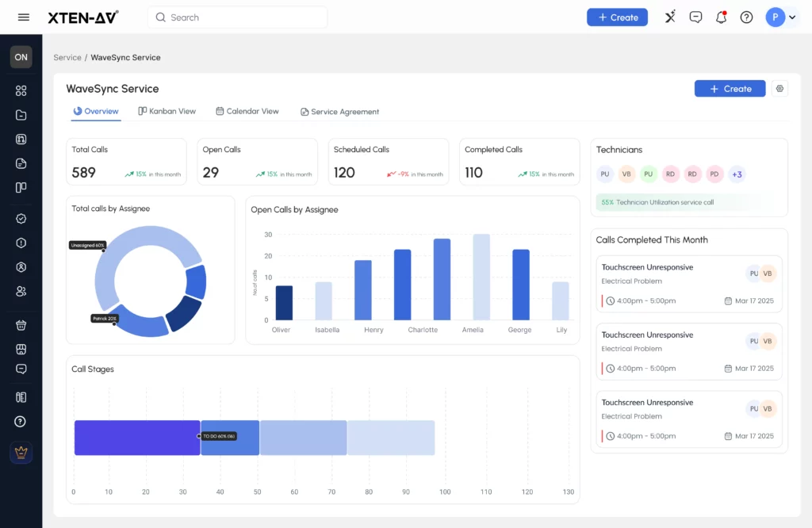Click the search magnifier icon
The image size is (812, 528).
click(160, 17)
